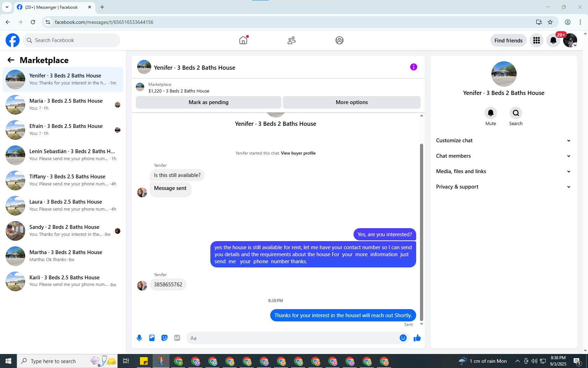Expand the Privacy & support section
Screen dimensions: 588x368
(504, 187)
